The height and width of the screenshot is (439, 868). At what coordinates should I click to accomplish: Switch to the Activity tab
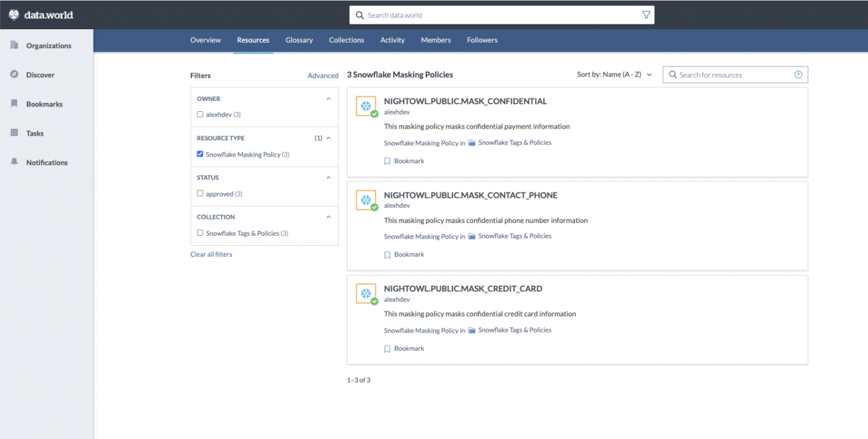click(393, 40)
